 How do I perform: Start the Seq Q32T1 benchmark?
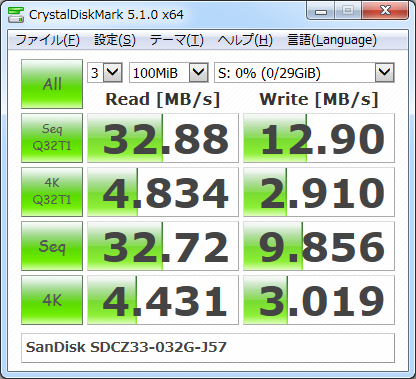pos(52,138)
